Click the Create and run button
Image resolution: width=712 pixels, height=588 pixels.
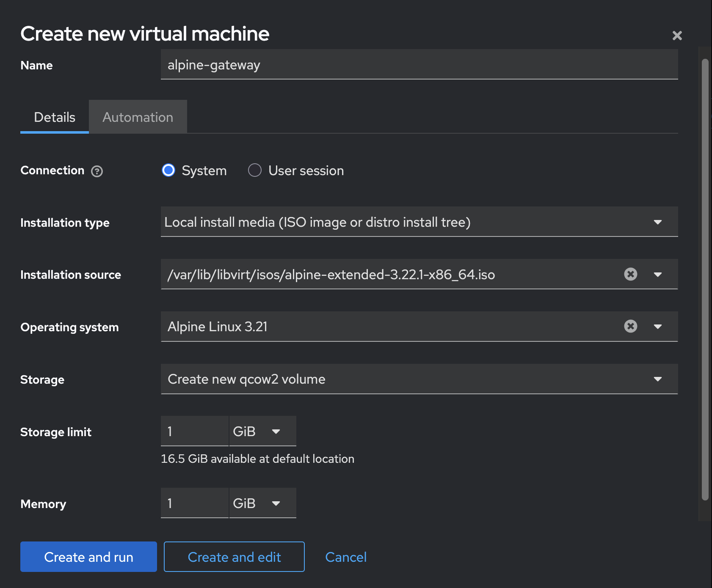point(88,557)
